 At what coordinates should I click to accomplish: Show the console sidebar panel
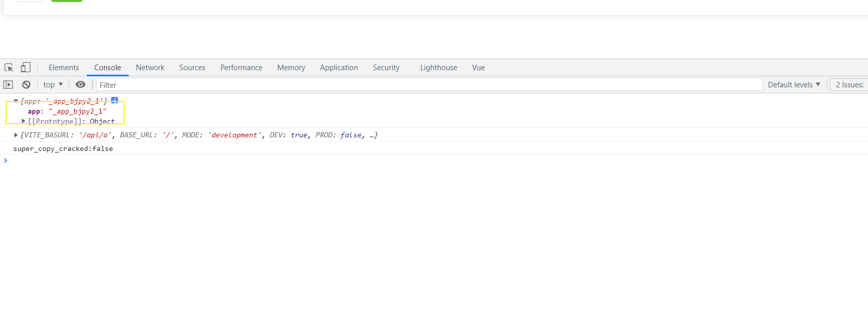tap(8, 85)
